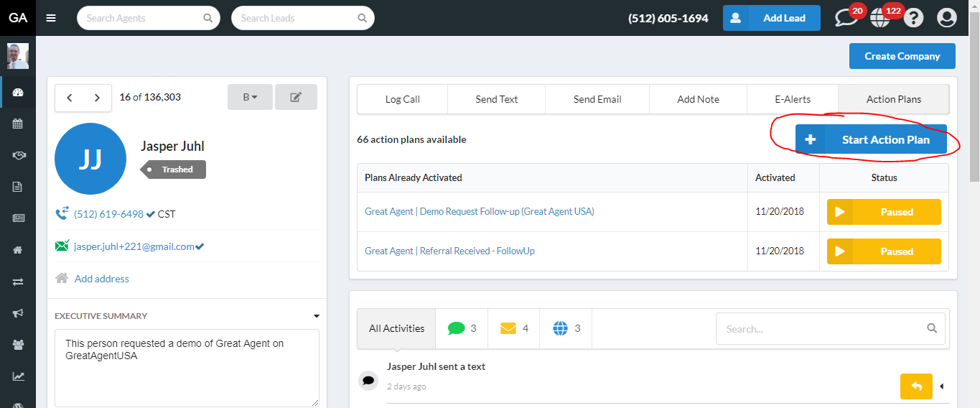Open the B rating dropdown

(250, 97)
